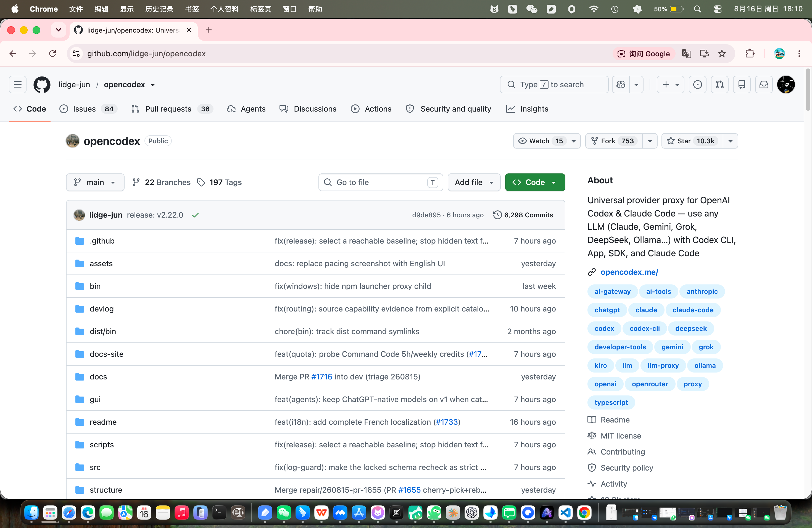The height and width of the screenshot is (528, 812).
Task: Open the .github folder
Action: pos(102,241)
